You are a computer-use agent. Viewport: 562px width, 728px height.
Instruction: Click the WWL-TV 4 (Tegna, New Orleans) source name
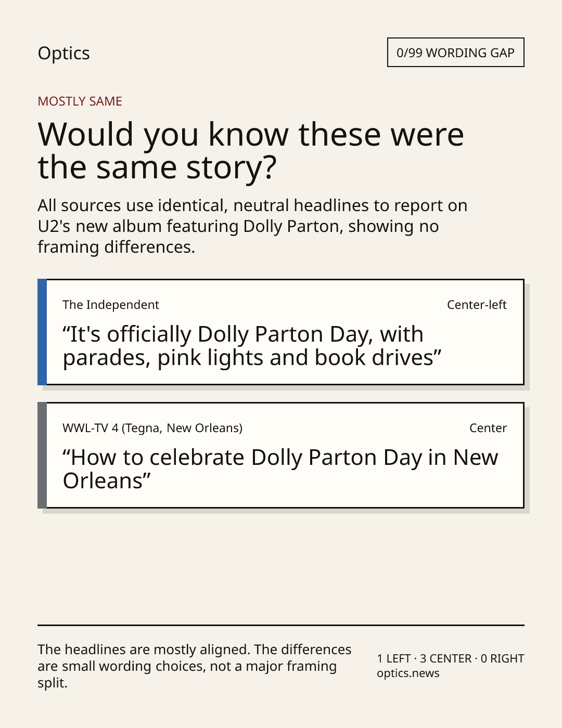coord(152,428)
